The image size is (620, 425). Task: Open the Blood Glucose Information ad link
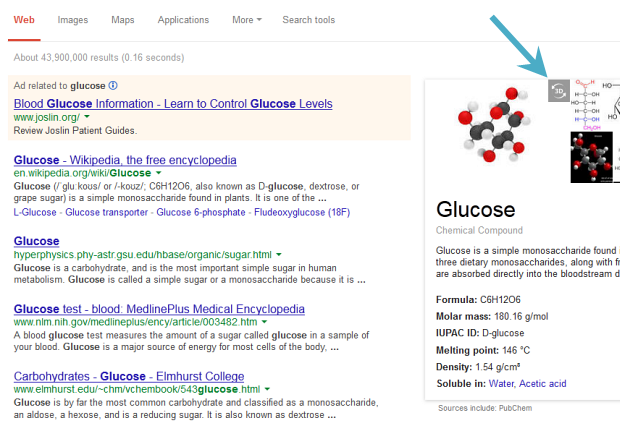click(x=173, y=104)
